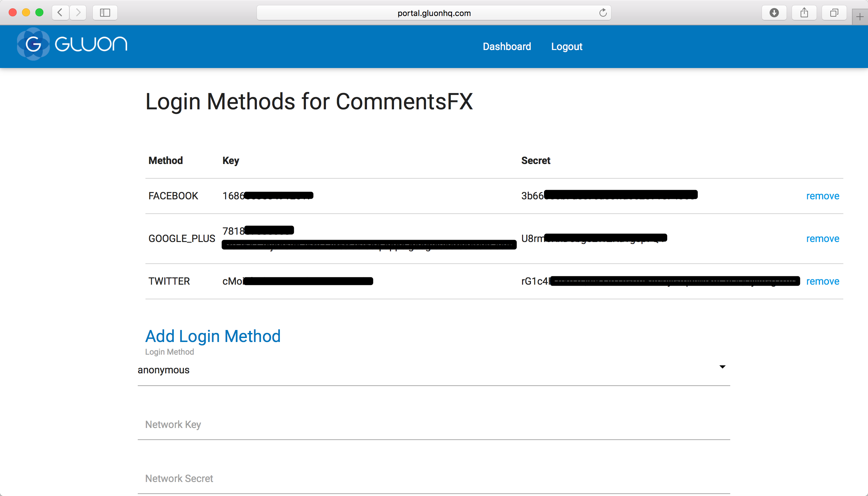Click the Google Plus key starting with 7818

click(x=369, y=237)
